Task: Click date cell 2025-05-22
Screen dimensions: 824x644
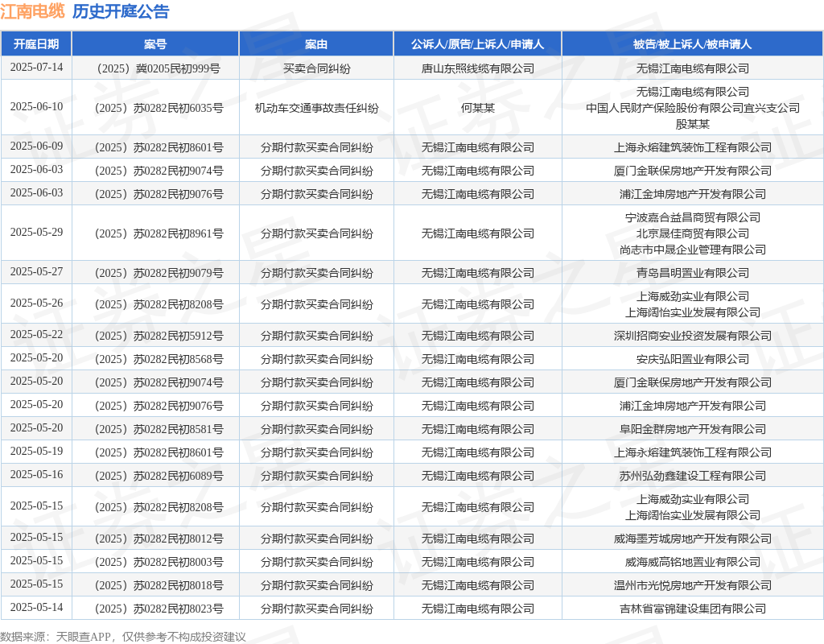Action: coord(36,334)
